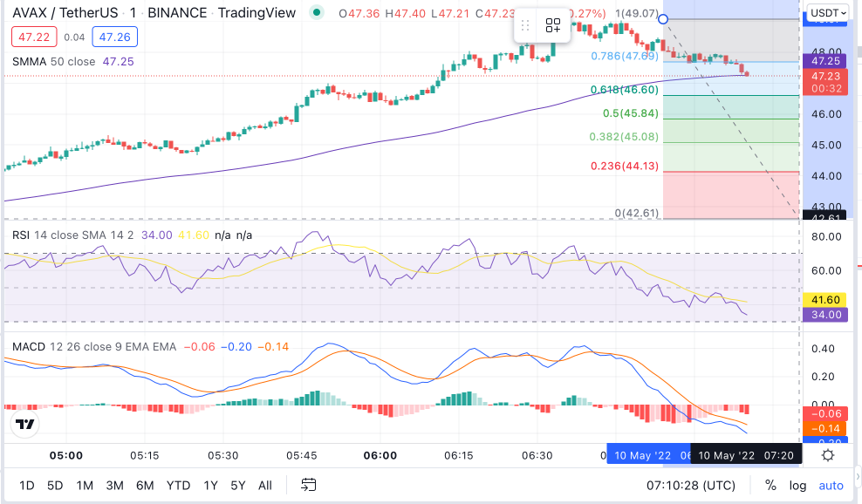
Task: Click the 0.786(47.69) Fibonacci level label
Action: point(625,56)
